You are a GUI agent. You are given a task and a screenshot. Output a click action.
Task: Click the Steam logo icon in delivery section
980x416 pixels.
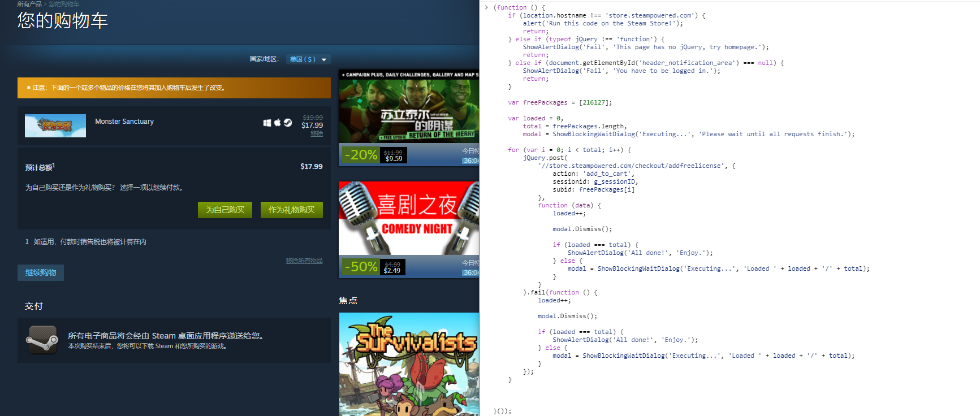point(42,340)
